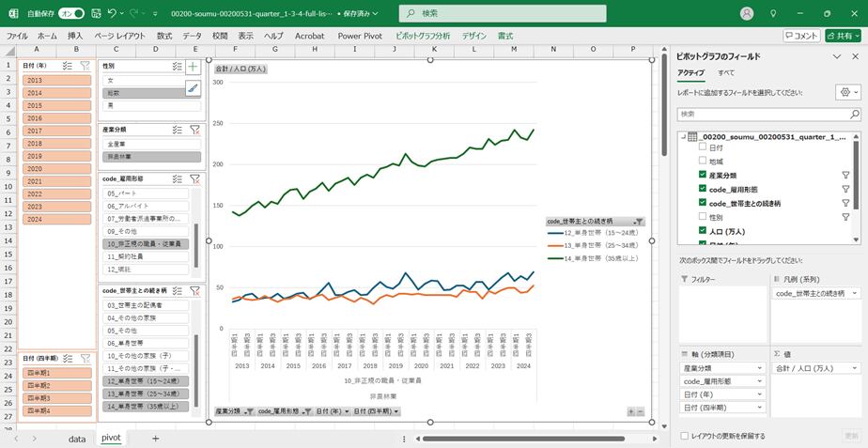Viewport: 868px width, 448px height.
Task: Click filter icon beside 産業分類 field
Action: click(x=845, y=176)
